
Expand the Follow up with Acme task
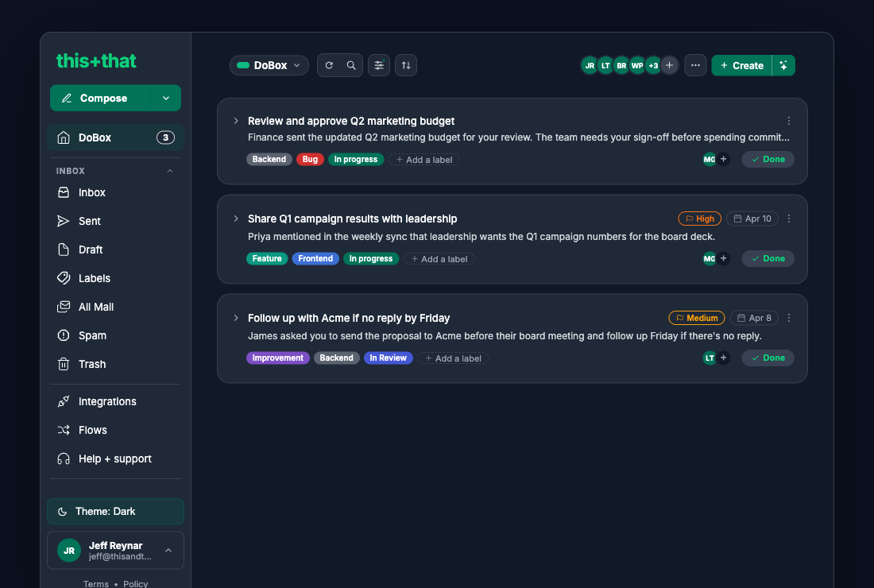coord(236,318)
